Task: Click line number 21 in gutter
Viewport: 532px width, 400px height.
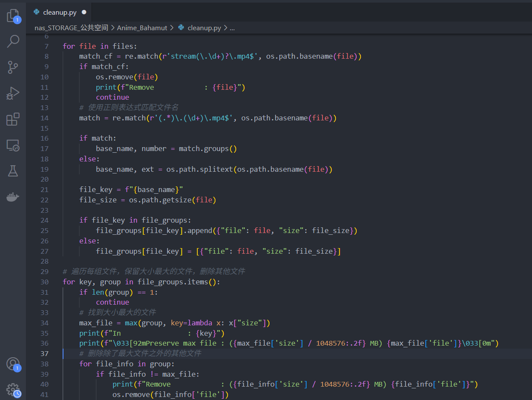Action: pos(44,189)
